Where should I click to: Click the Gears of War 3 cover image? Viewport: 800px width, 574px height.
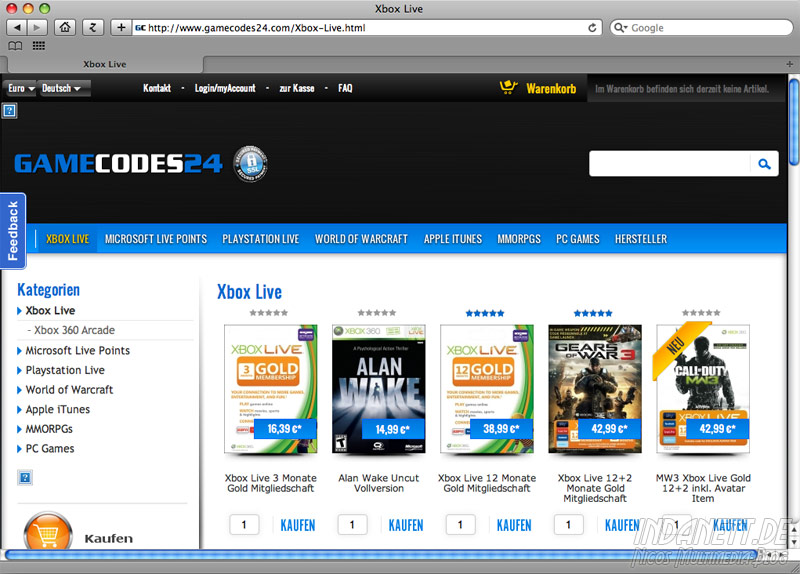(x=595, y=389)
